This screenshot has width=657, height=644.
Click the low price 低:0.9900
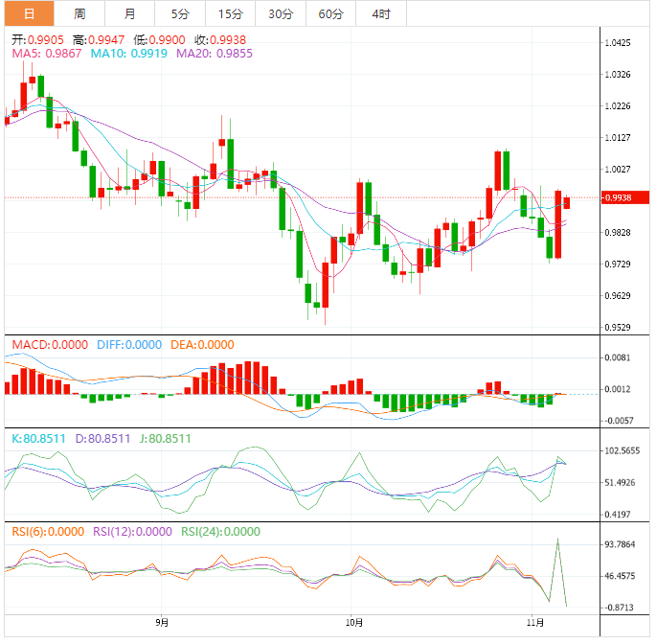[x=159, y=40]
